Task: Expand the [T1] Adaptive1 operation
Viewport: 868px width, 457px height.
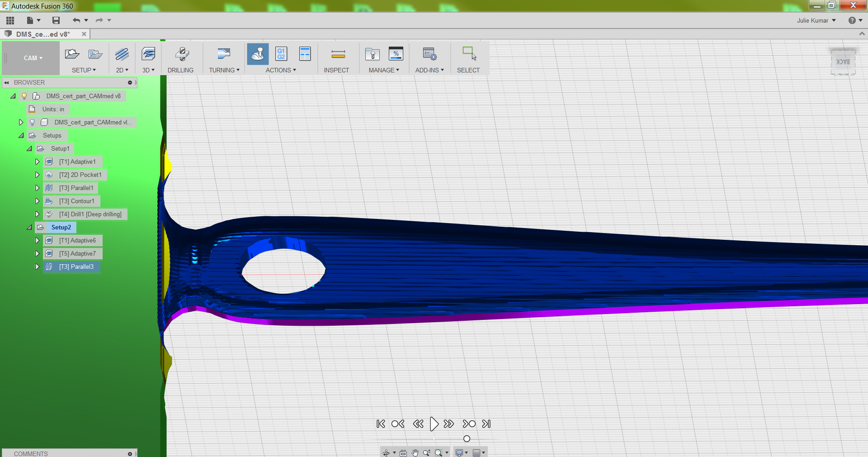Action: 37,162
